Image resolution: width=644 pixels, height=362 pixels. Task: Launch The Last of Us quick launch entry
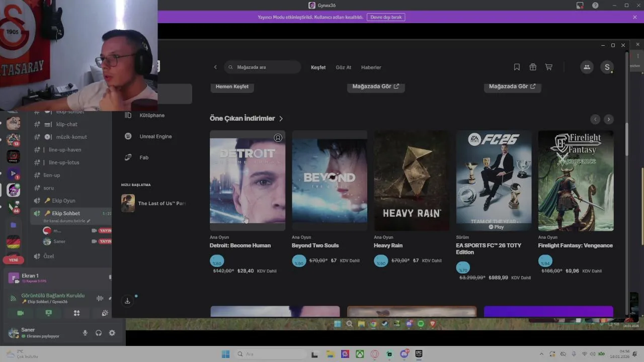click(x=154, y=203)
